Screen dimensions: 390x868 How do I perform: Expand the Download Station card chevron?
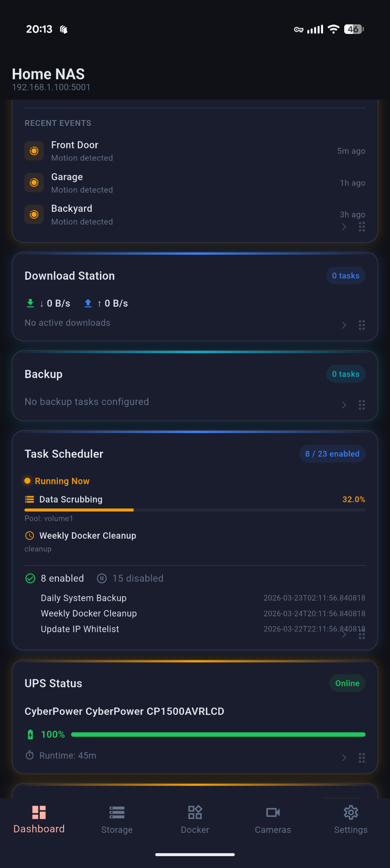coord(344,325)
